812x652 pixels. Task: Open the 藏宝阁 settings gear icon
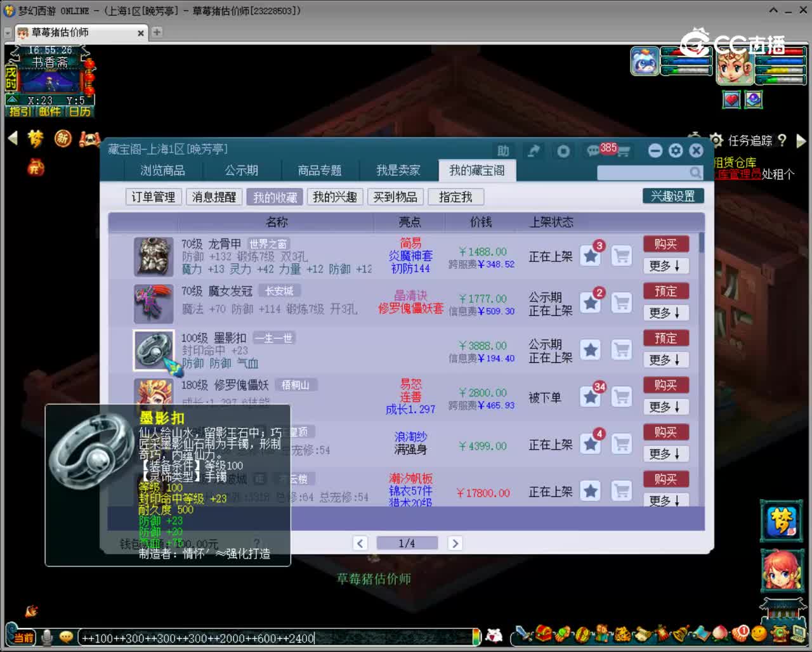[x=676, y=150]
